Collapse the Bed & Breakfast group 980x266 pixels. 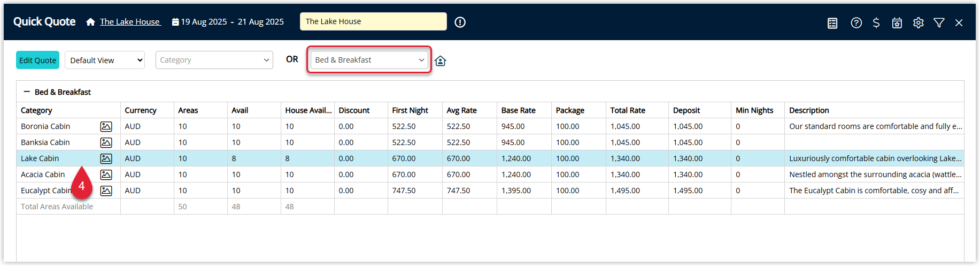point(27,92)
